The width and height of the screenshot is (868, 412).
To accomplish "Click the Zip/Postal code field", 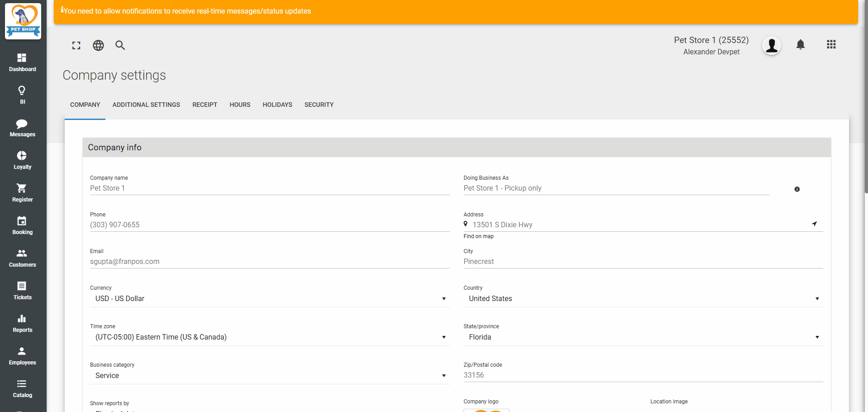I will (x=643, y=375).
